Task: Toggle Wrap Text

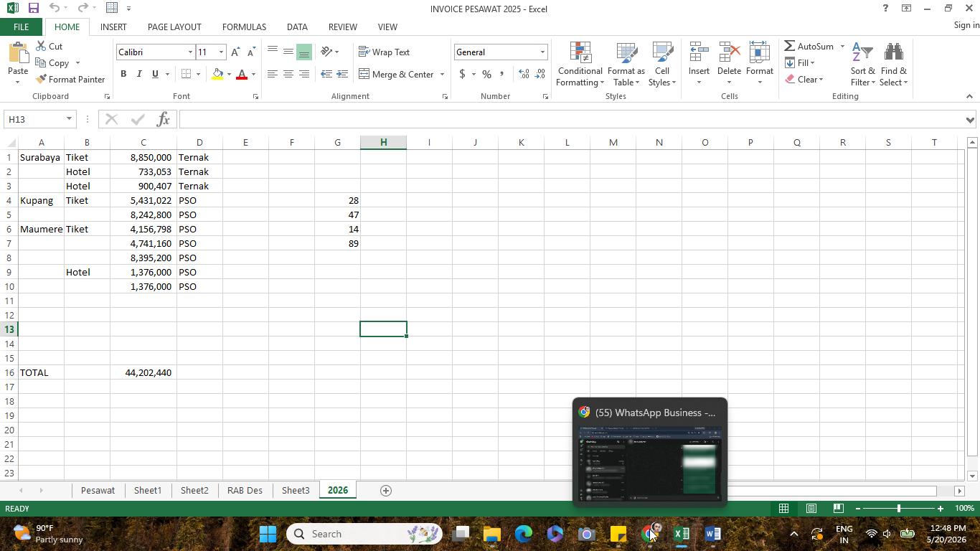Action: pyautogui.click(x=384, y=52)
